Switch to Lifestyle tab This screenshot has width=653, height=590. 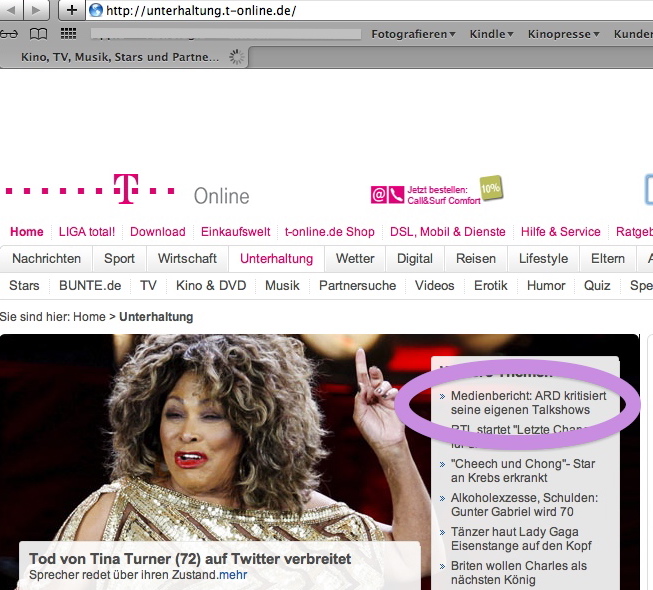[x=543, y=259]
